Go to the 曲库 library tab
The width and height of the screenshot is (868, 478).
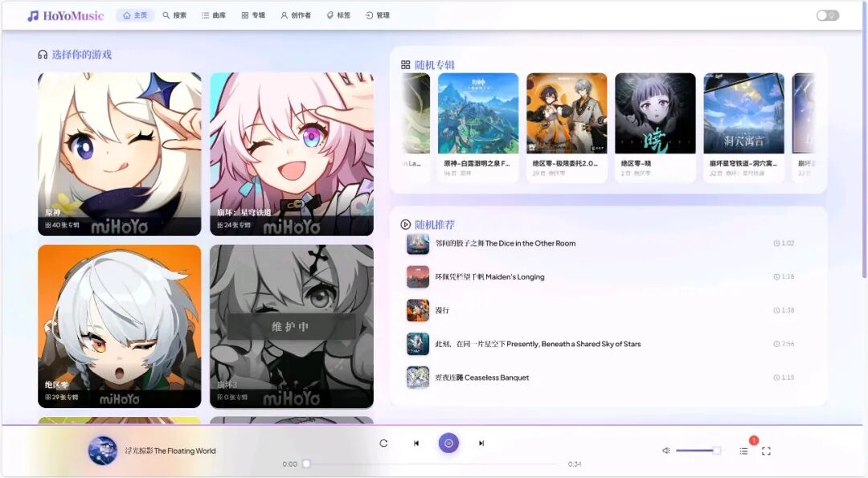[x=214, y=15]
